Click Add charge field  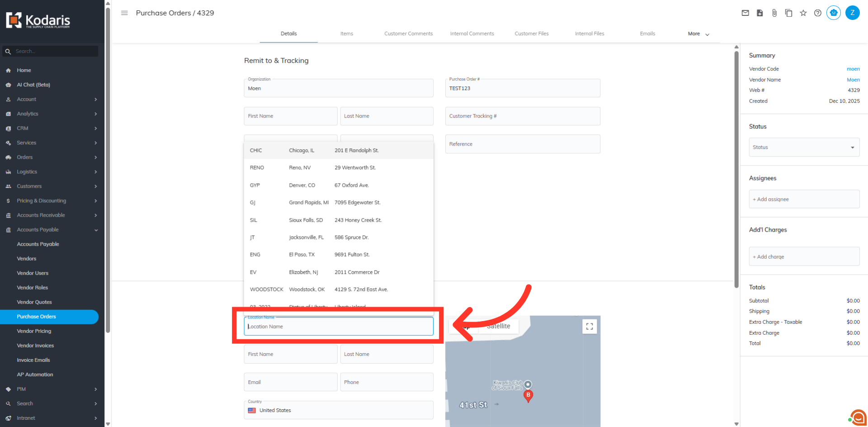point(804,256)
